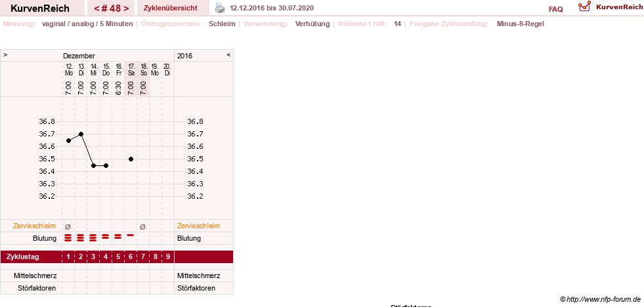
Task: Click the right 'Blutung' label
Action: tap(189, 238)
